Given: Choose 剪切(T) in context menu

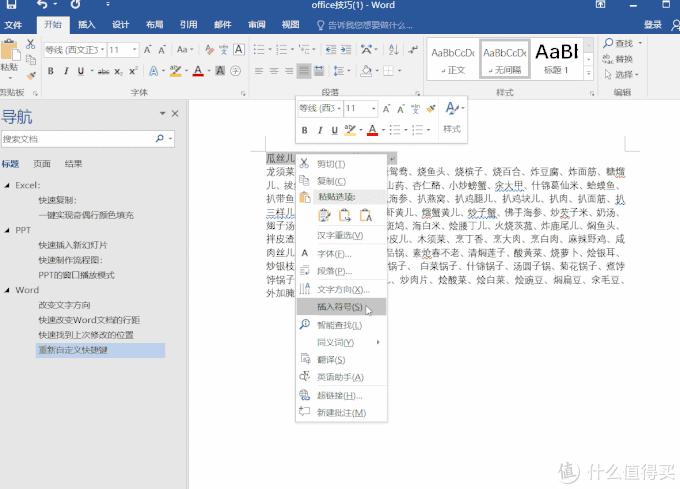Looking at the screenshot, I should click(341, 164).
